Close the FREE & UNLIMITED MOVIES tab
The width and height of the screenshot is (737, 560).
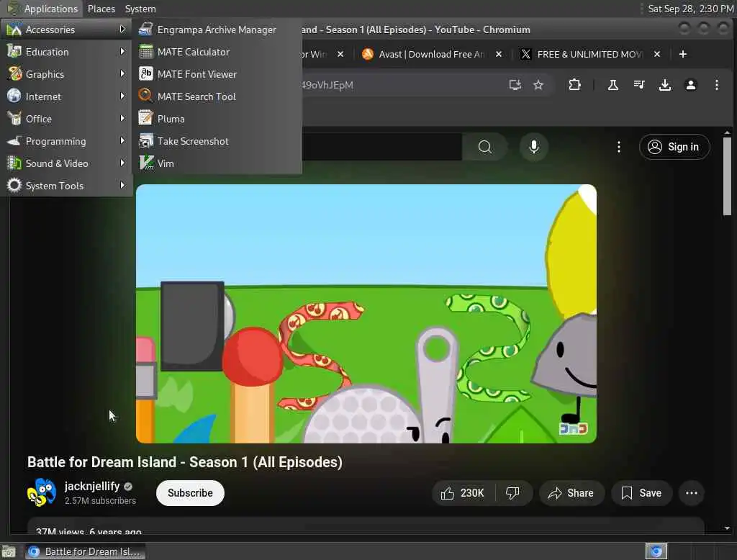click(x=657, y=55)
